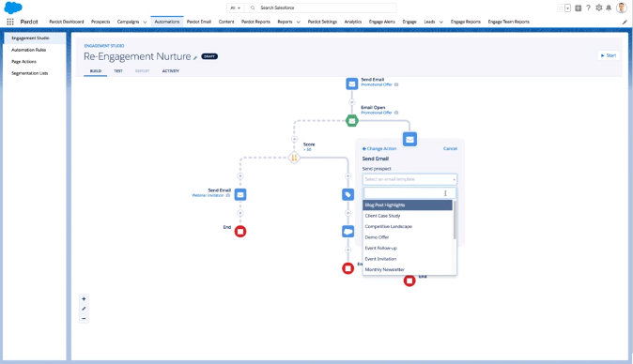Add step between Webinar Invitation and End
Viewport: 633px width, 364px height.
[x=240, y=213]
